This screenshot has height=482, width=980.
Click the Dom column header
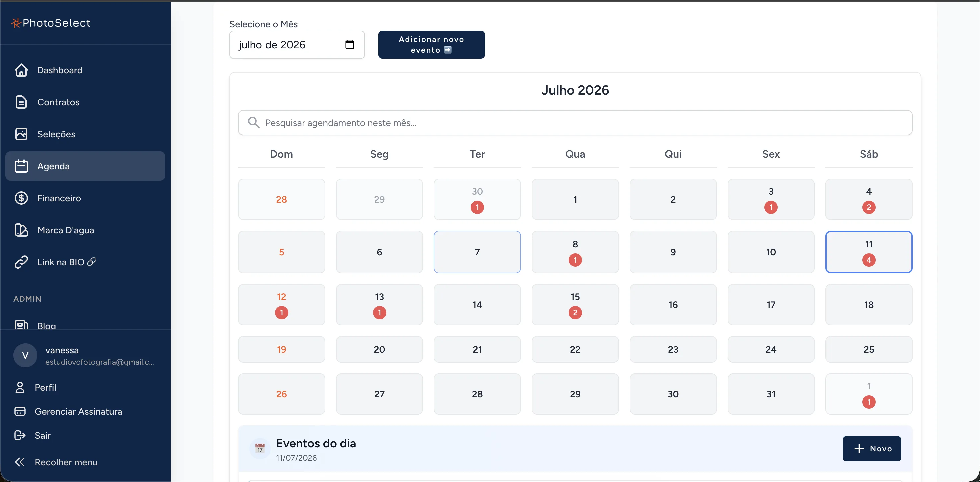(281, 154)
